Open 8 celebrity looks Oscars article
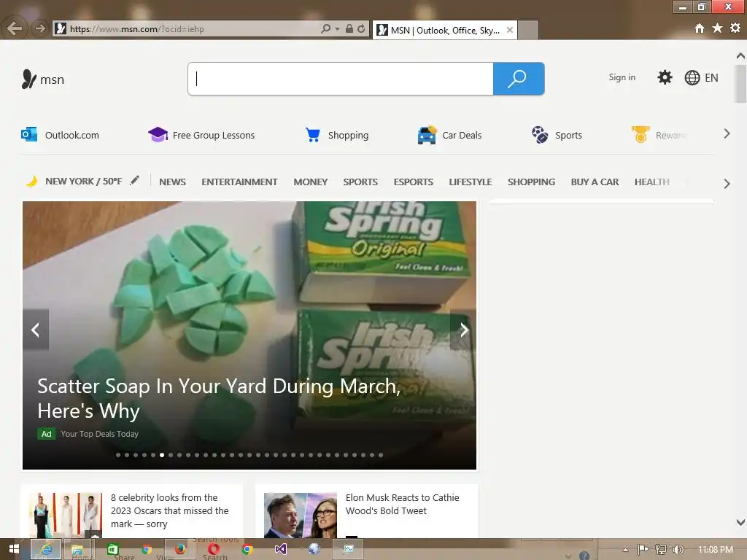747x560 pixels. click(169, 510)
